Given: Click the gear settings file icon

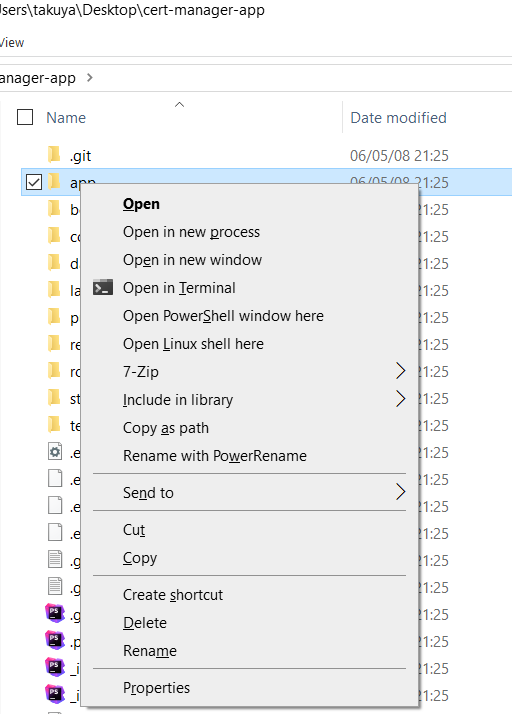Looking at the screenshot, I should click(x=55, y=452).
